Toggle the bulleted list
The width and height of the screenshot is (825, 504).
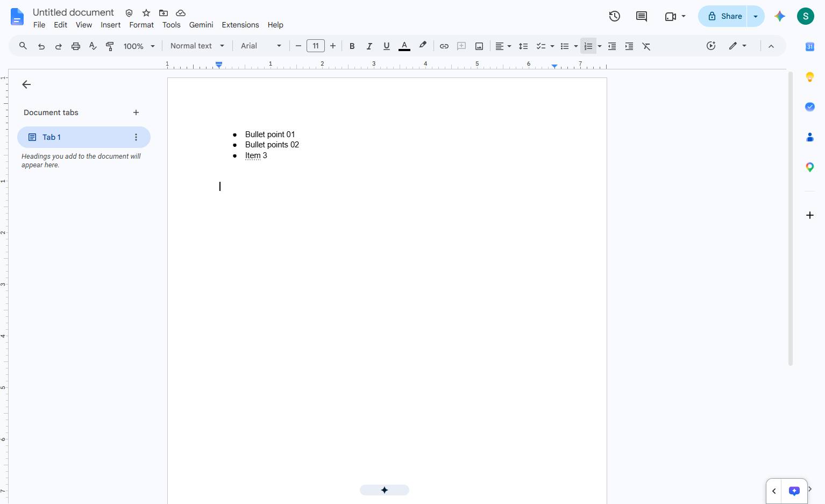coord(565,46)
